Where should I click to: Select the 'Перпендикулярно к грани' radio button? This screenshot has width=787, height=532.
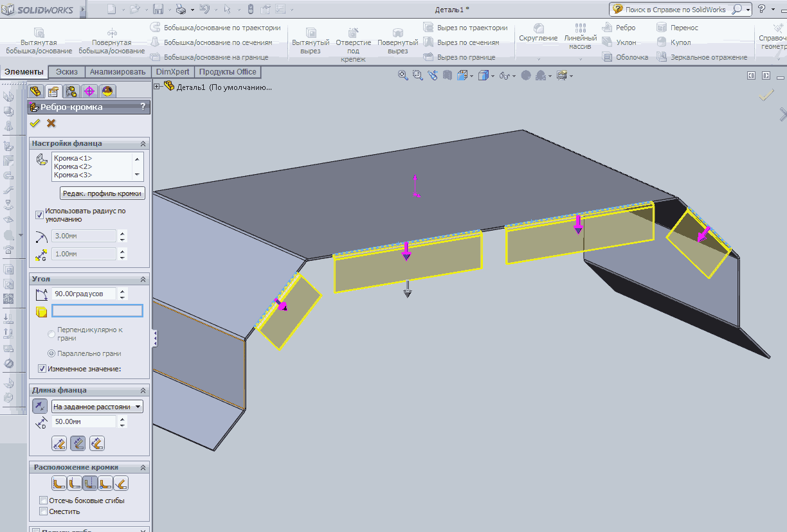point(51,334)
